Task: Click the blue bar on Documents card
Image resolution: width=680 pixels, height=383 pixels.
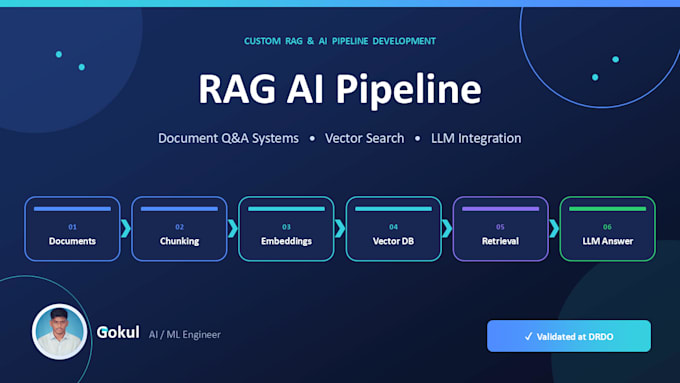Action: click(72, 209)
